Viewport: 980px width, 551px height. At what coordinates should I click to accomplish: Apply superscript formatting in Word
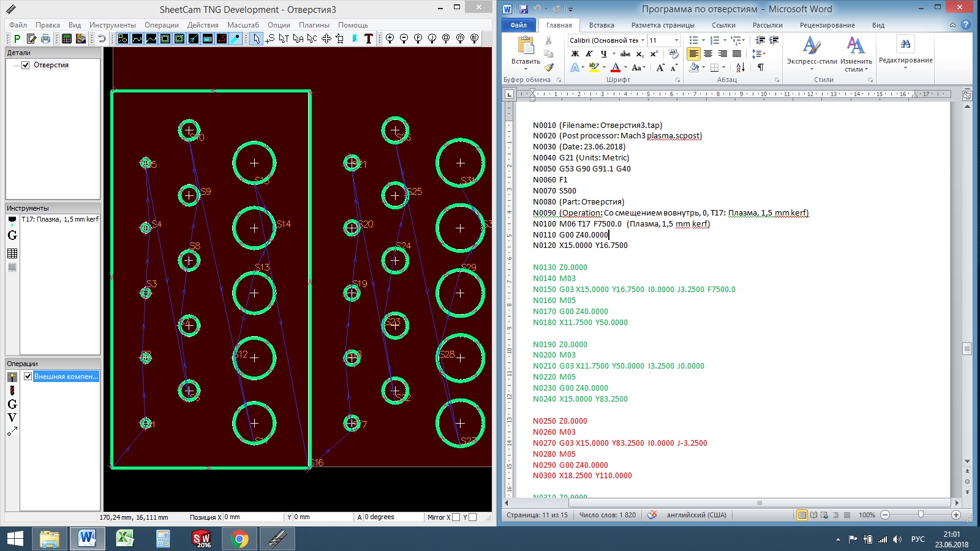(x=654, y=54)
